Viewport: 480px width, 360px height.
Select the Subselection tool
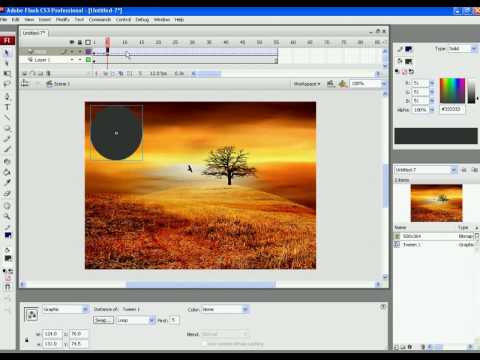(x=7, y=63)
